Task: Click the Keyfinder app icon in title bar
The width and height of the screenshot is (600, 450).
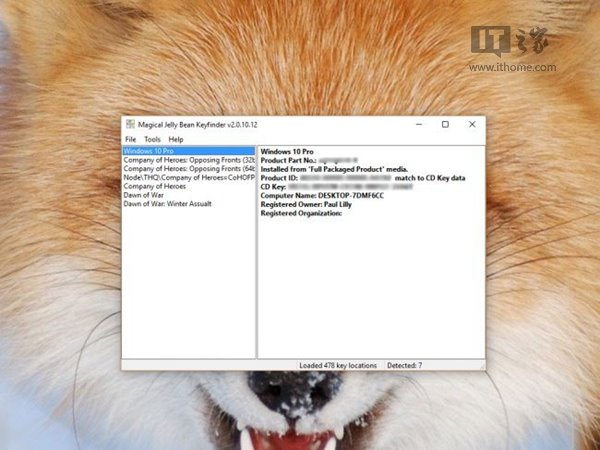Action: pyautogui.click(x=130, y=124)
